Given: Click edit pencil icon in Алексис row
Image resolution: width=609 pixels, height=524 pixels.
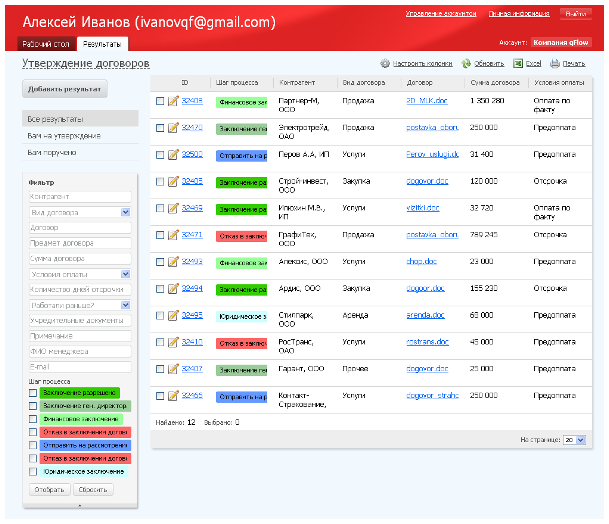Looking at the screenshot, I should (173, 262).
